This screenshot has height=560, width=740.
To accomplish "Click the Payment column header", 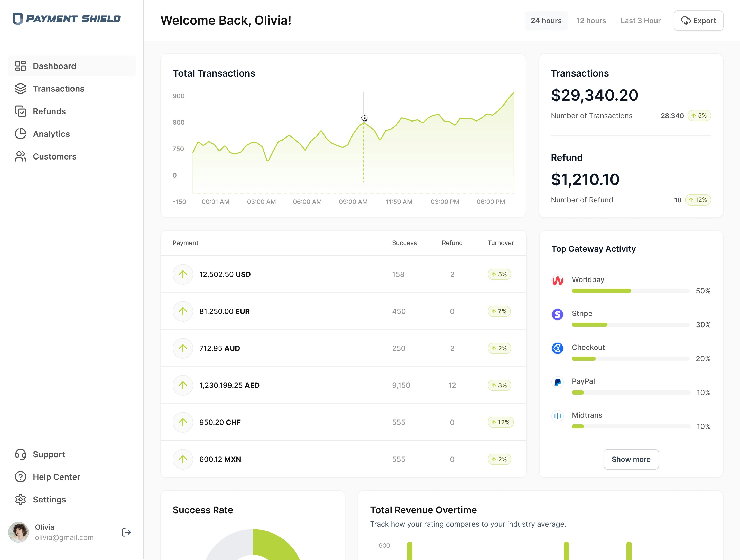I will click(x=185, y=243).
